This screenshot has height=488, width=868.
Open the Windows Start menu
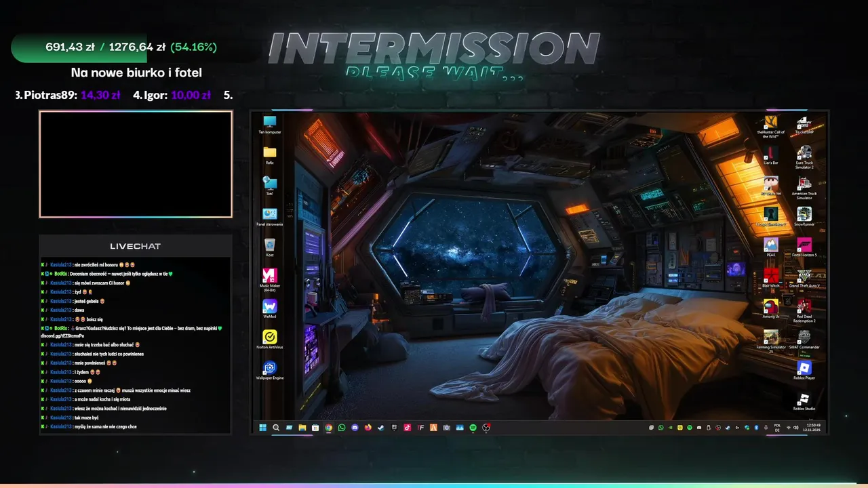pyautogui.click(x=262, y=428)
